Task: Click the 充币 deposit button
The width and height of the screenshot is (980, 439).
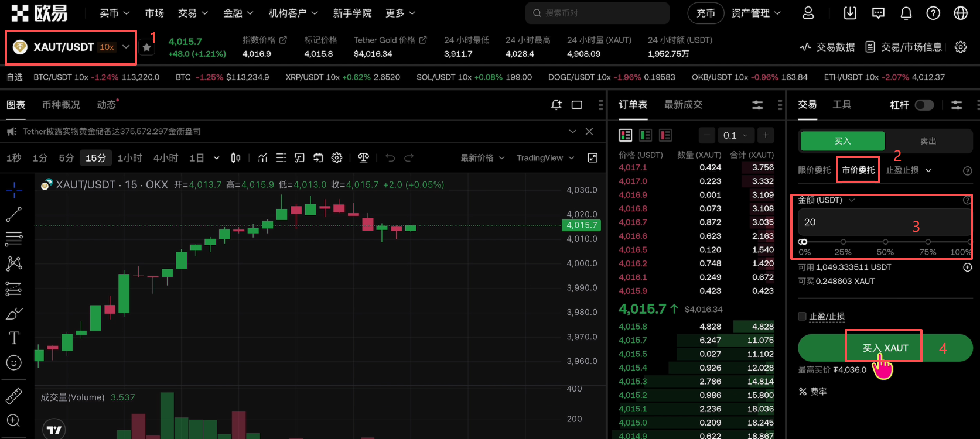Action: 705,13
